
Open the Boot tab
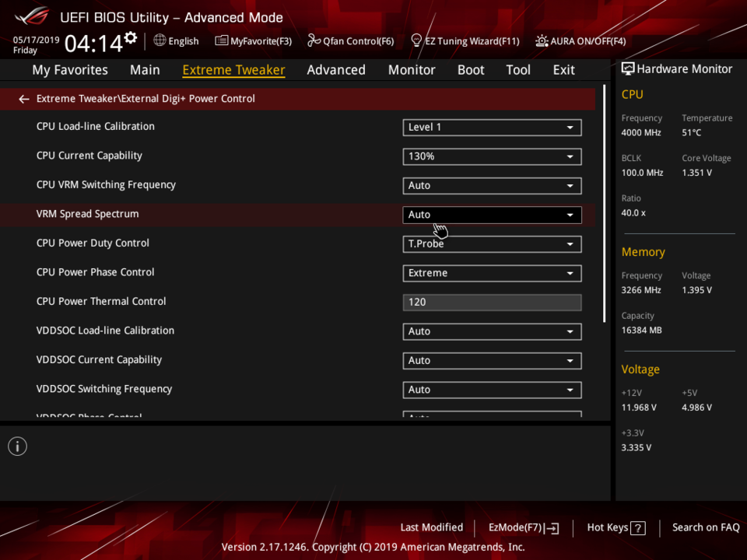pos(471,70)
